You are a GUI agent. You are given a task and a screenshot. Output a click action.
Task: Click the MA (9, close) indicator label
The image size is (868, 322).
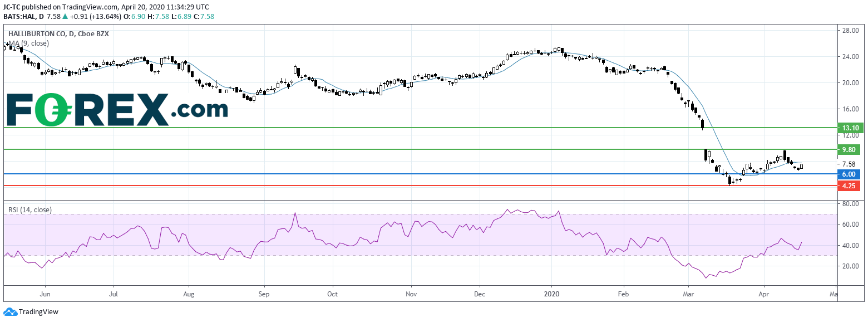(x=28, y=43)
